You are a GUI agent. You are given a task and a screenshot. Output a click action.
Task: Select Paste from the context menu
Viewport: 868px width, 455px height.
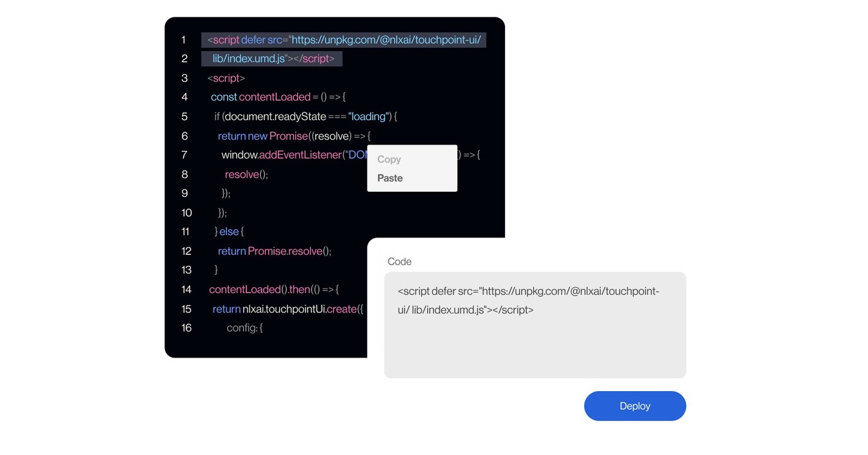(389, 177)
